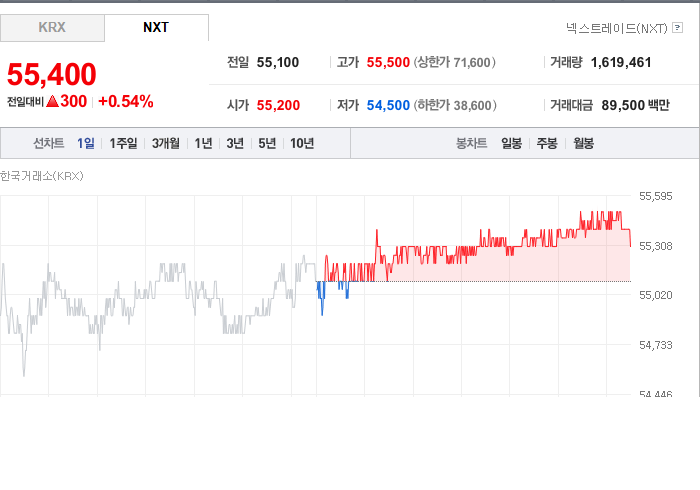The height and width of the screenshot is (490, 700).
Task: Click the 봉차트 label
Action: tap(471, 143)
